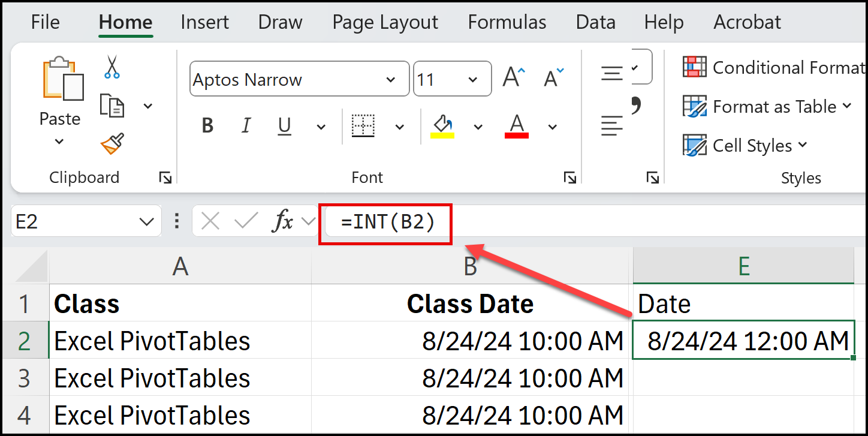
Task: Toggle italic formatting
Action: (246, 127)
